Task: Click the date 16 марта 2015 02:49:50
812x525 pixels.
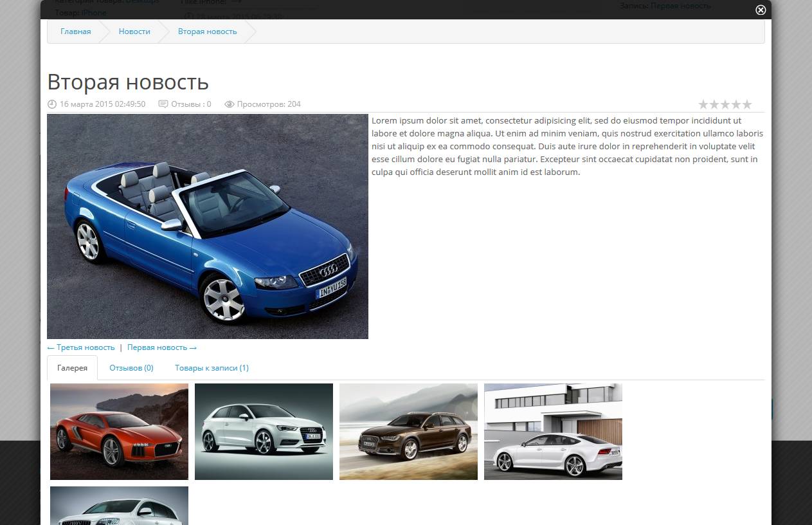Action: tap(102, 104)
